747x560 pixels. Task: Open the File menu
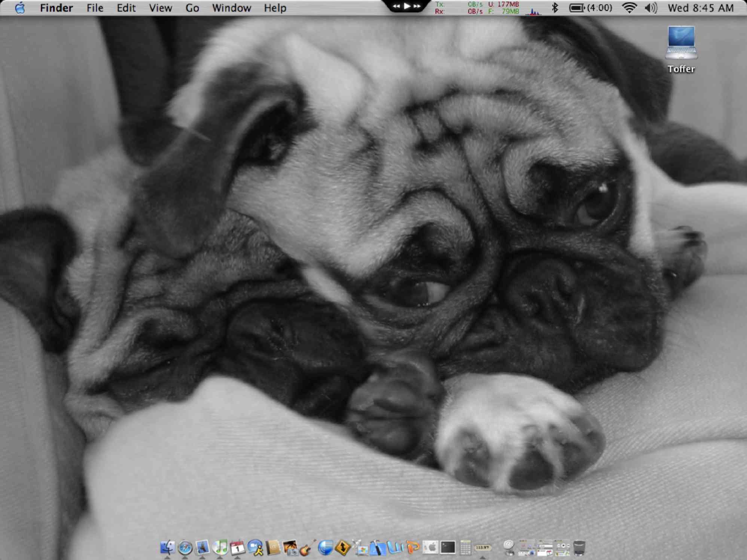(95, 8)
